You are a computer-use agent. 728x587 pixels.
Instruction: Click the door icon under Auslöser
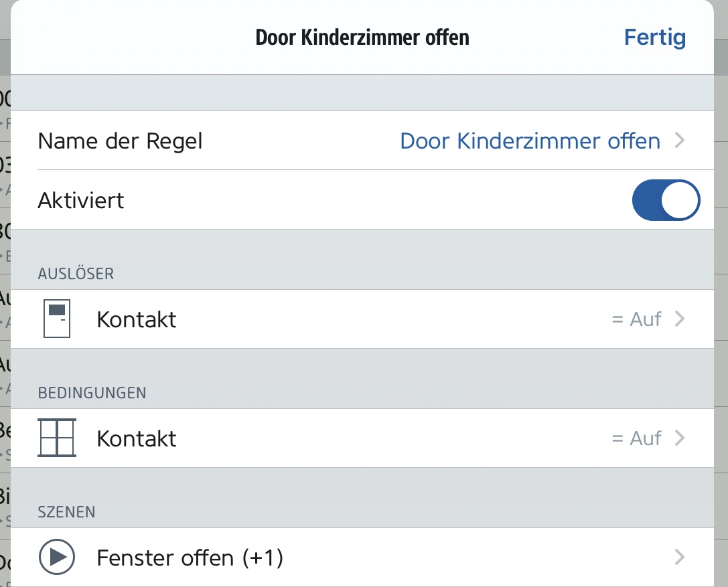(x=57, y=319)
